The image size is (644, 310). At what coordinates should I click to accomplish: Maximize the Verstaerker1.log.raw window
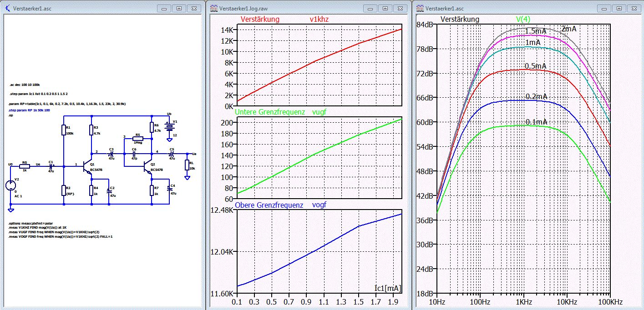tap(385, 8)
